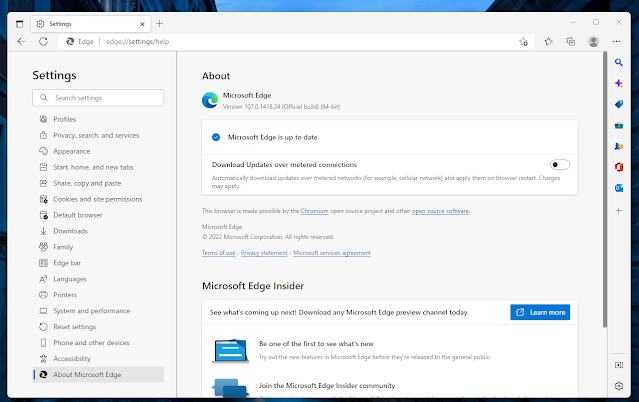The width and height of the screenshot is (639, 402).
Task: Hide the sidebar with the panel icon
Action: 619,365
